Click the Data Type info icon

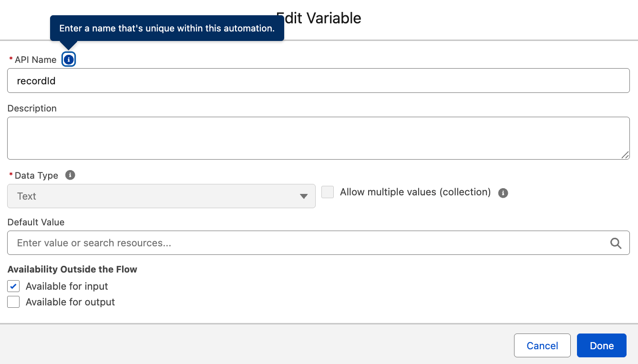coord(70,175)
